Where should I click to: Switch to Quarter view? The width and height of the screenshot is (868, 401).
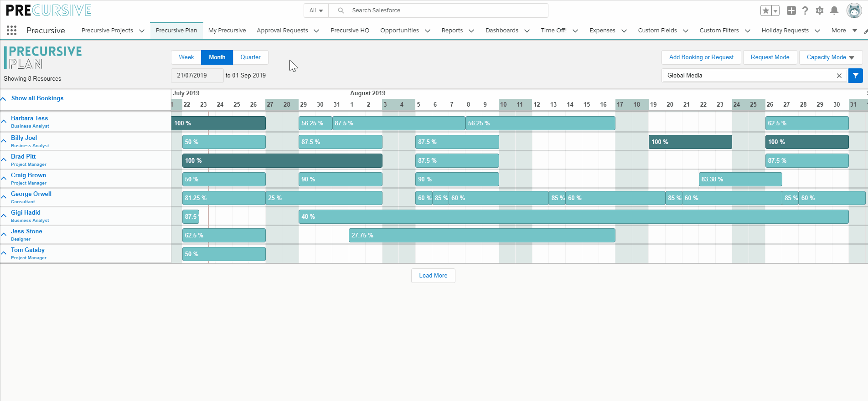[x=251, y=57]
